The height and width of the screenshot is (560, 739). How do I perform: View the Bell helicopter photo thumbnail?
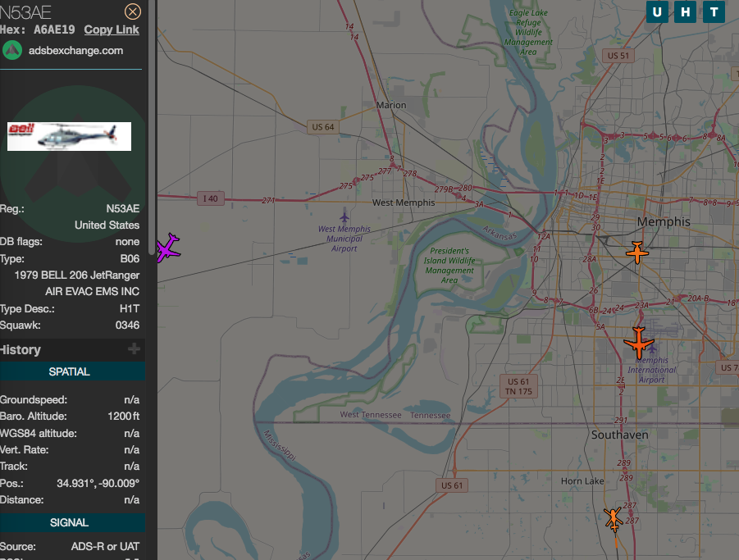tap(69, 137)
